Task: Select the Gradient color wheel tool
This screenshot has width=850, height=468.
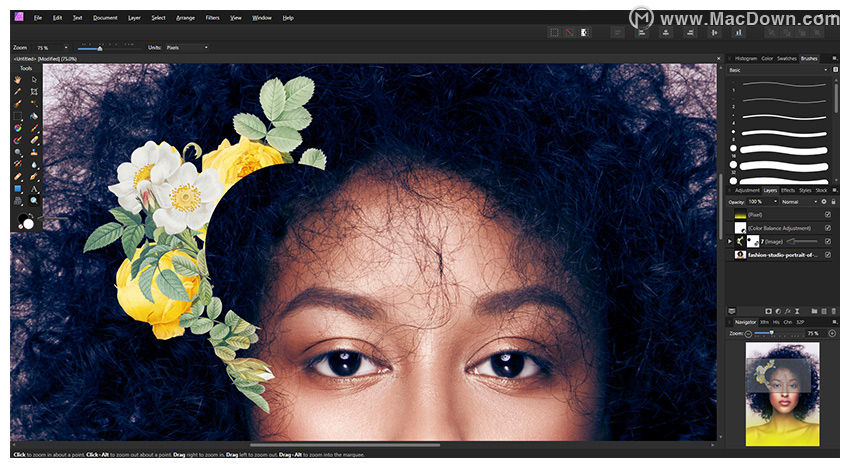Action: [x=18, y=128]
